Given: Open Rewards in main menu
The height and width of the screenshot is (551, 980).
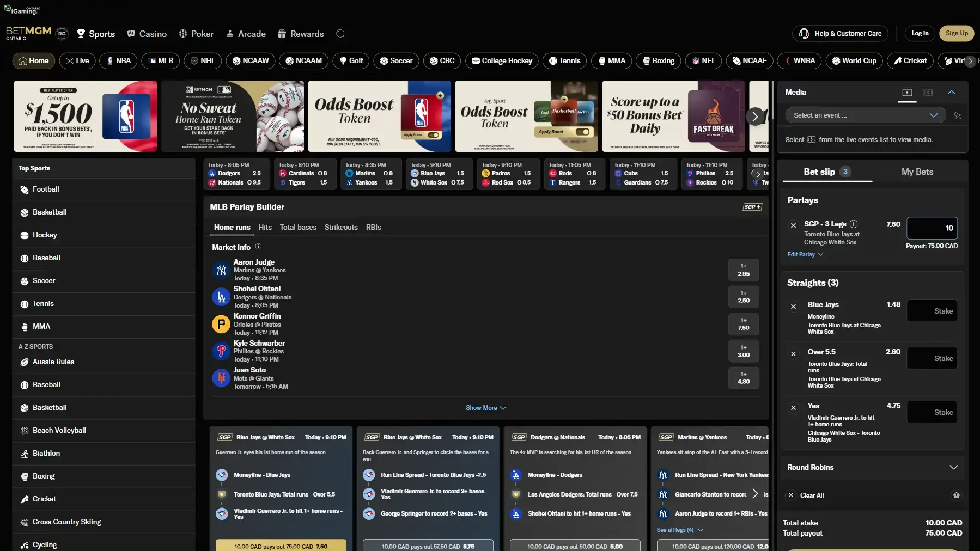Looking at the screenshot, I should [301, 34].
